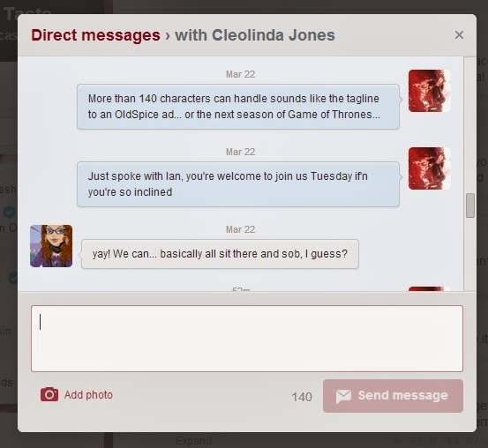
Task: Click the red avatar next to the Tuesday invitation
Action: (x=430, y=168)
